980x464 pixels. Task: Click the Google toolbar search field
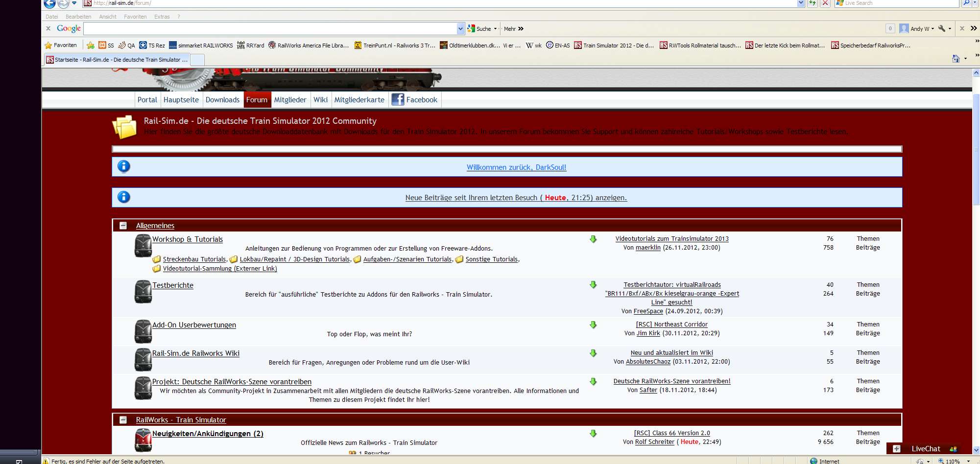click(x=270, y=28)
